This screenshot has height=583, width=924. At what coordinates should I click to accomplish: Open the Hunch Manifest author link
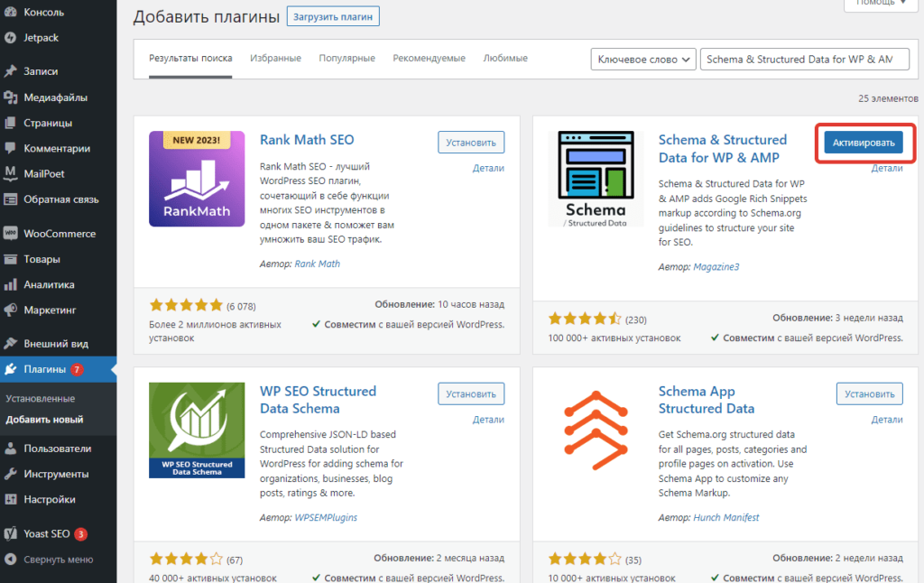[x=726, y=517]
